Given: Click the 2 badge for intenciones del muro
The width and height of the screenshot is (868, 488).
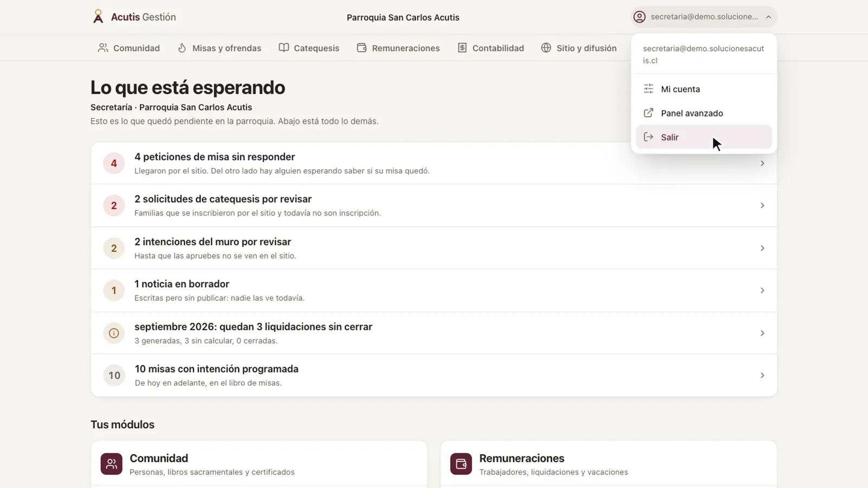Looking at the screenshot, I should 114,248.
